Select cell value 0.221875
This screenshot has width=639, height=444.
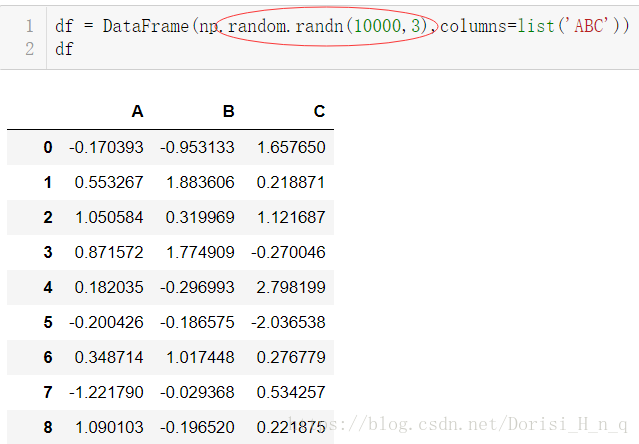[291, 427]
